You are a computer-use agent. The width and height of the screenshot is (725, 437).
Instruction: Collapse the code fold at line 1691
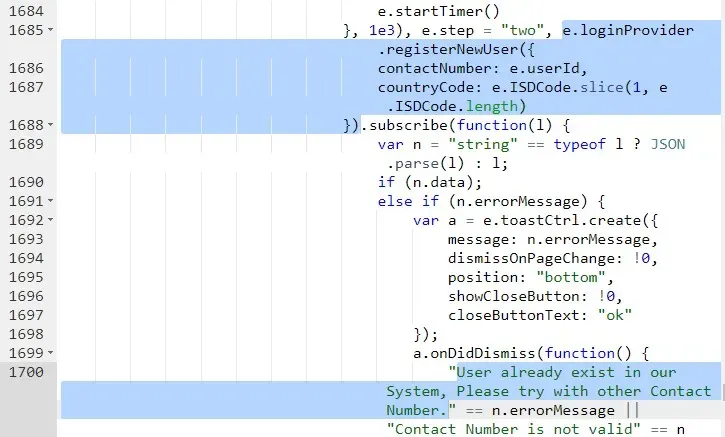coord(50,201)
